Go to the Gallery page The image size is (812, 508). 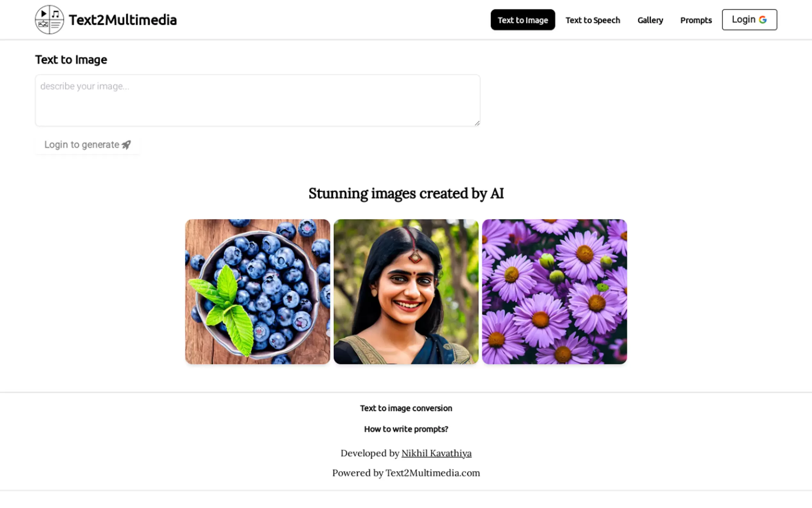point(650,20)
